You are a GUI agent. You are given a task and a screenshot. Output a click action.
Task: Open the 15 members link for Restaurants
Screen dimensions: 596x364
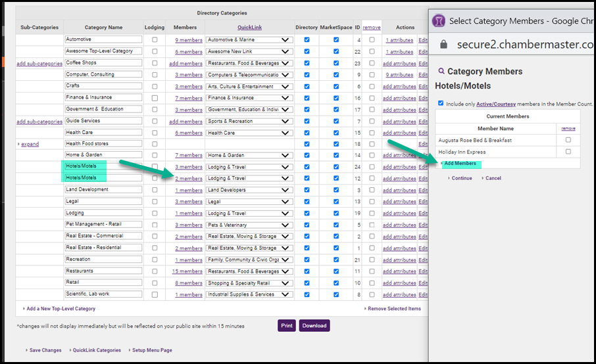(187, 271)
